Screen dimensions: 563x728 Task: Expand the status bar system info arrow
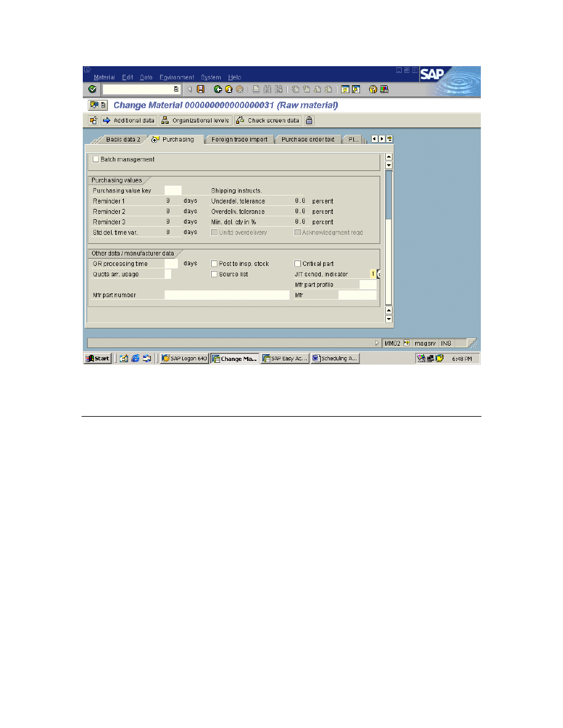pos(377,343)
